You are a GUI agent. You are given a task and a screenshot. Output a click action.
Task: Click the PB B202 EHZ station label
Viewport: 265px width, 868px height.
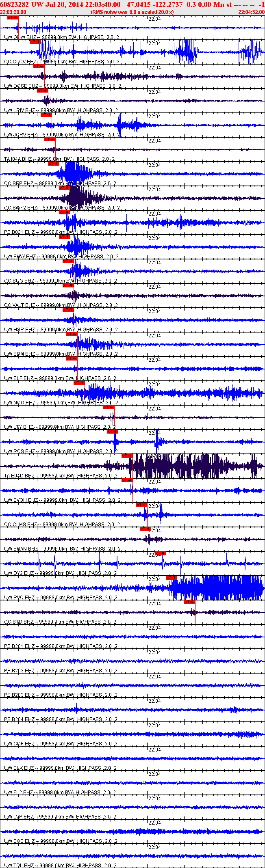click(20, 671)
